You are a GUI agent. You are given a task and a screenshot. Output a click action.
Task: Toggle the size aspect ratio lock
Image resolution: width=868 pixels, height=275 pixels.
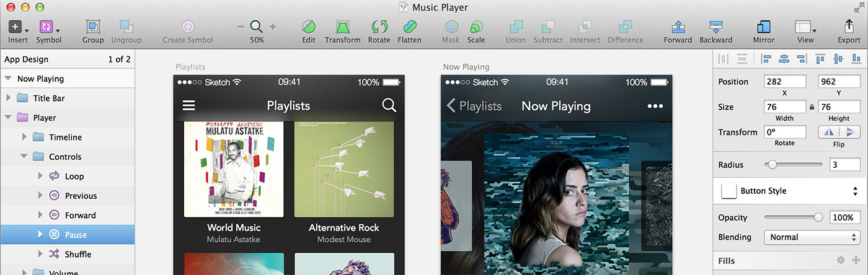812,107
